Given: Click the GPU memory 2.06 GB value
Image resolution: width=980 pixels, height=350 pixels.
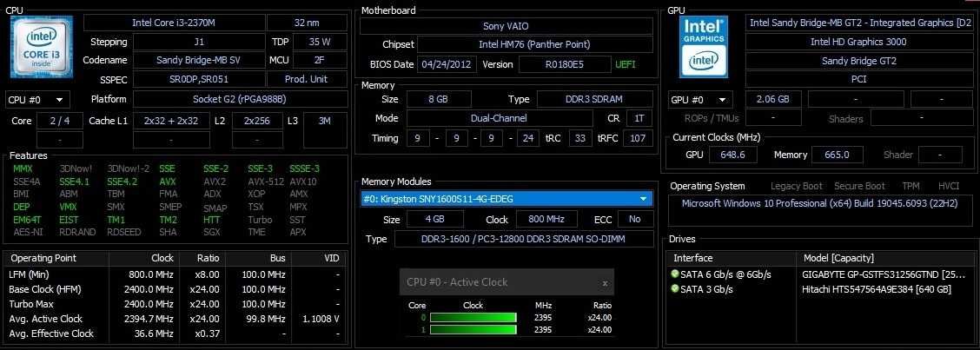Looking at the screenshot, I should point(772,99).
